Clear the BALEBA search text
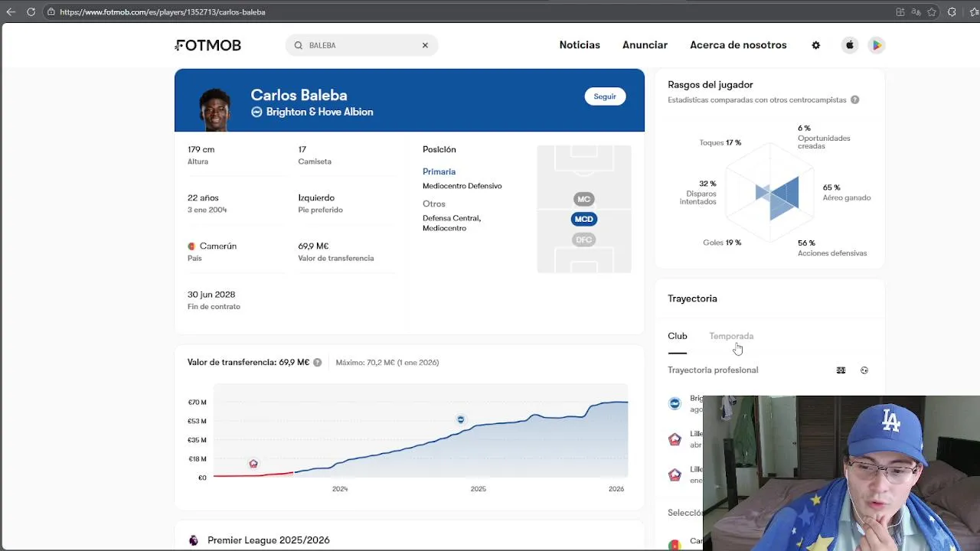 [425, 45]
